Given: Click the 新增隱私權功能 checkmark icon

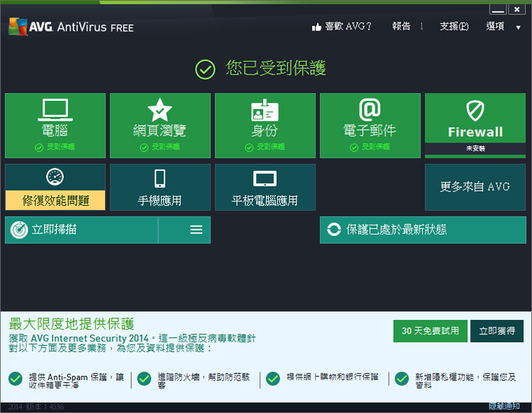Looking at the screenshot, I should click(401, 379).
